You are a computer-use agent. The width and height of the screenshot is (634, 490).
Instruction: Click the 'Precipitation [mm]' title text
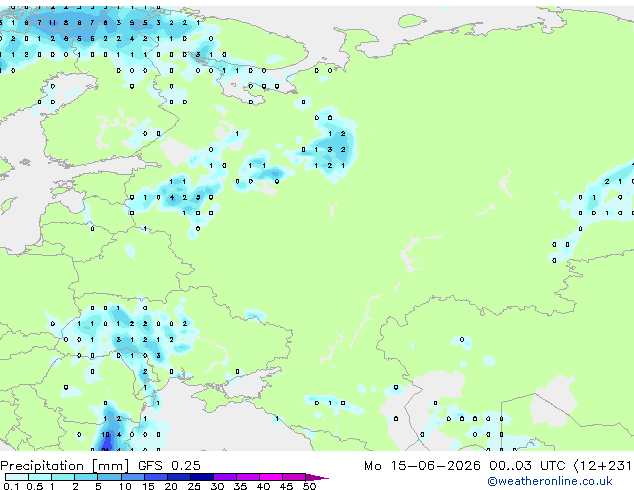click(65, 466)
